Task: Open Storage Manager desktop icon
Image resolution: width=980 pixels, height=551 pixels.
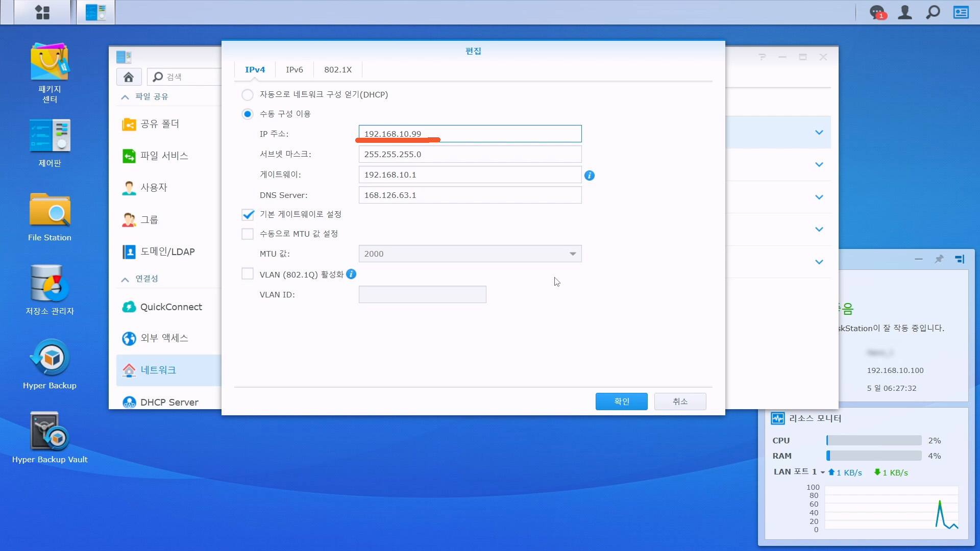Action: pos(50,284)
